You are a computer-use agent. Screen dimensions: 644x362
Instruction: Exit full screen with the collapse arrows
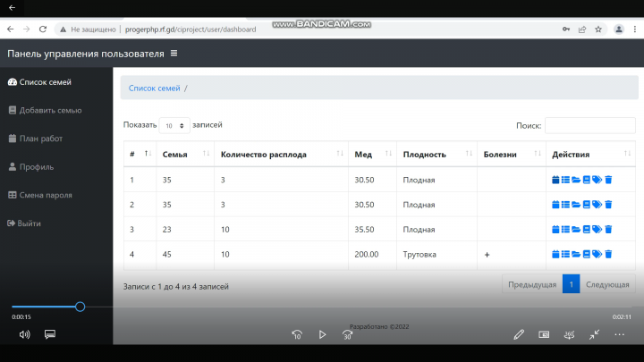click(594, 334)
